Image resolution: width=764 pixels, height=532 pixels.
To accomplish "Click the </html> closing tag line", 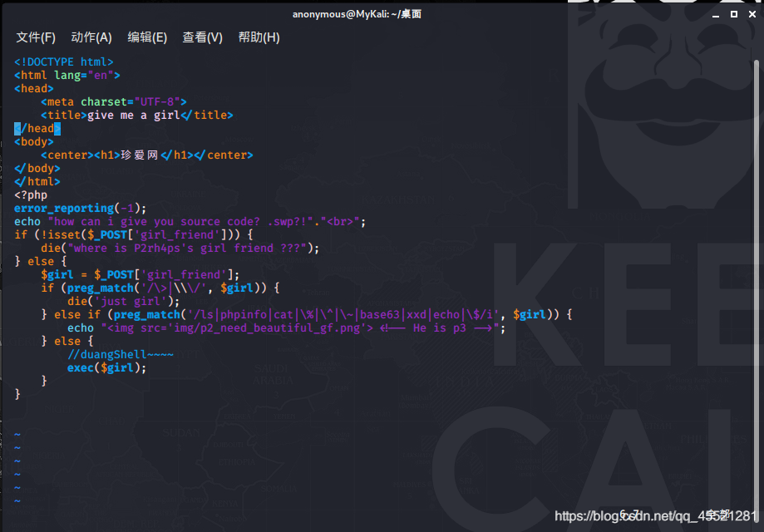I will click(37, 182).
